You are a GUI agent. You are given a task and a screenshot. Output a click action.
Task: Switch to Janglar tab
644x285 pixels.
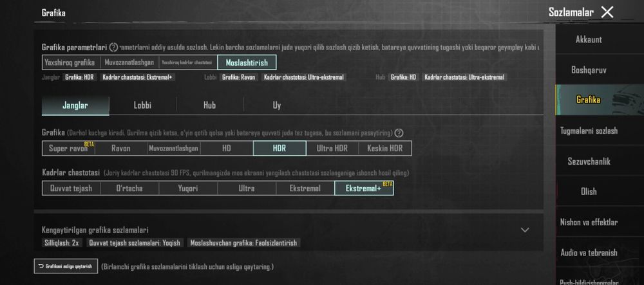[x=75, y=106]
